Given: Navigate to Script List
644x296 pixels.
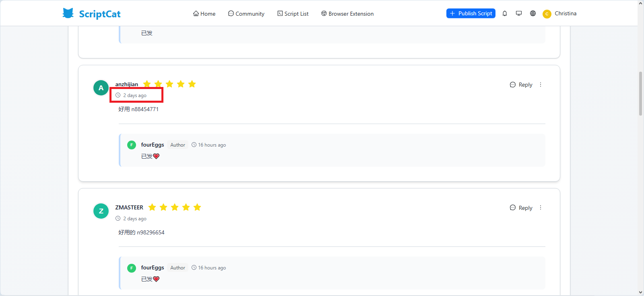Looking at the screenshot, I should coord(293,14).
